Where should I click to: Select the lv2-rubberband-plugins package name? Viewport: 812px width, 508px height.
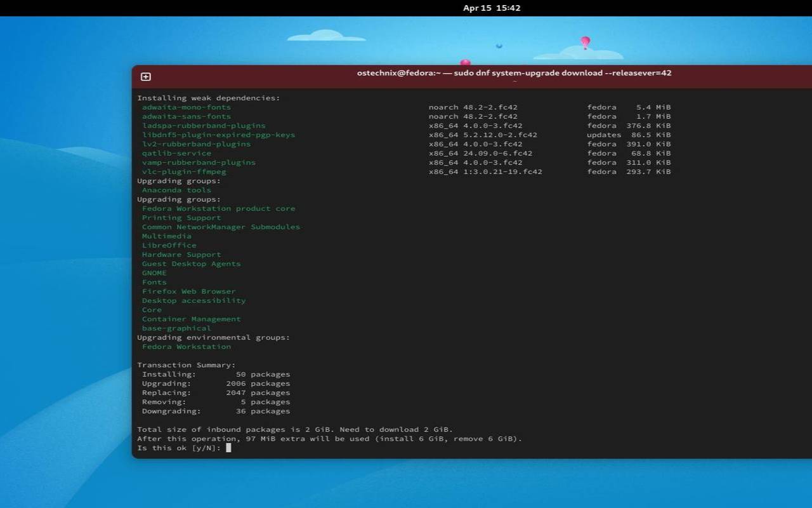click(196, 144)
